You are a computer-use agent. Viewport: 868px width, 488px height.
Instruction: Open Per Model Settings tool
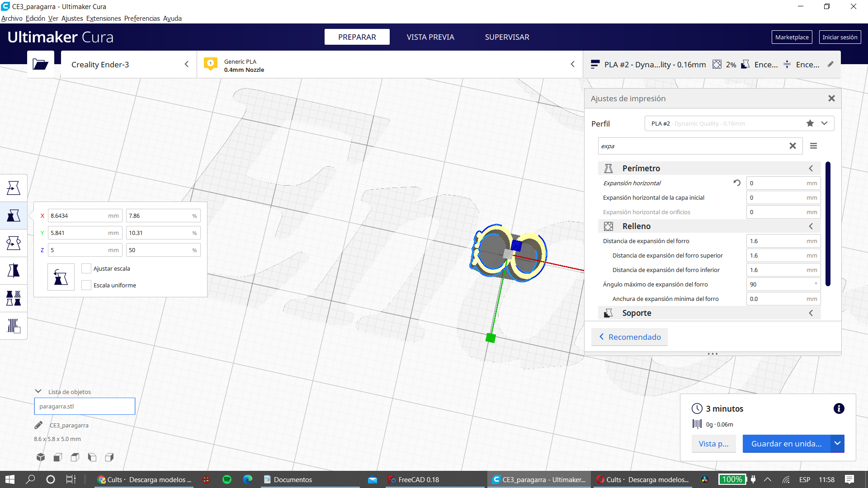click(14, 298)
